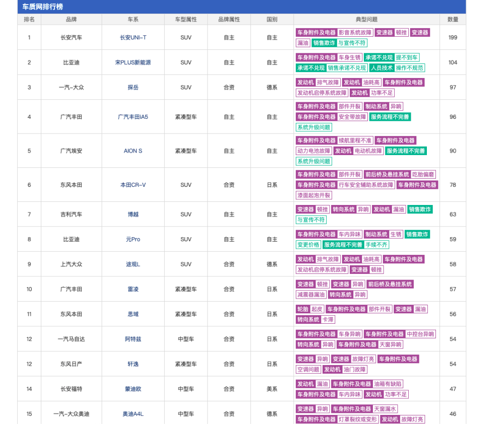
Task: Click the 天窗异响 tag in 阿特兹 row
Action: click(x=390, y=344)
